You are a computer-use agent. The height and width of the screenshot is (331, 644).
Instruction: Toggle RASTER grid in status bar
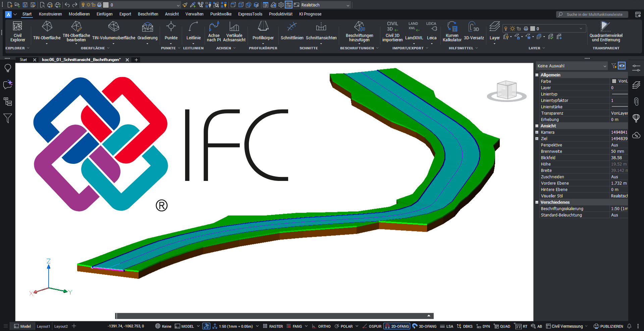[273, 326]
